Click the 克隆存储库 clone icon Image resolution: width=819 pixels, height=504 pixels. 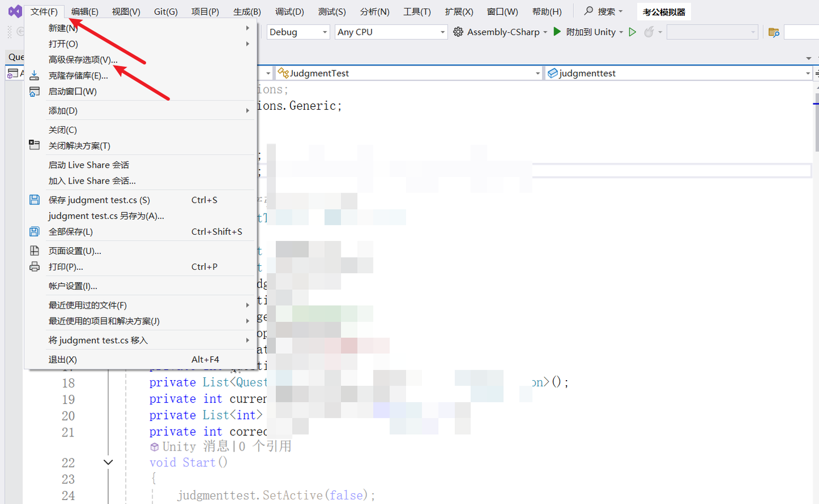point(35,76)
